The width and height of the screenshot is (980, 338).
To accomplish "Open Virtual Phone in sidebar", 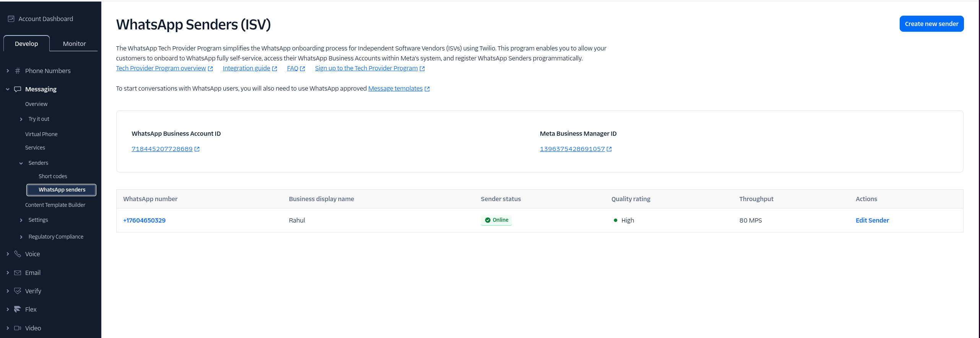I will pos(41,134).
